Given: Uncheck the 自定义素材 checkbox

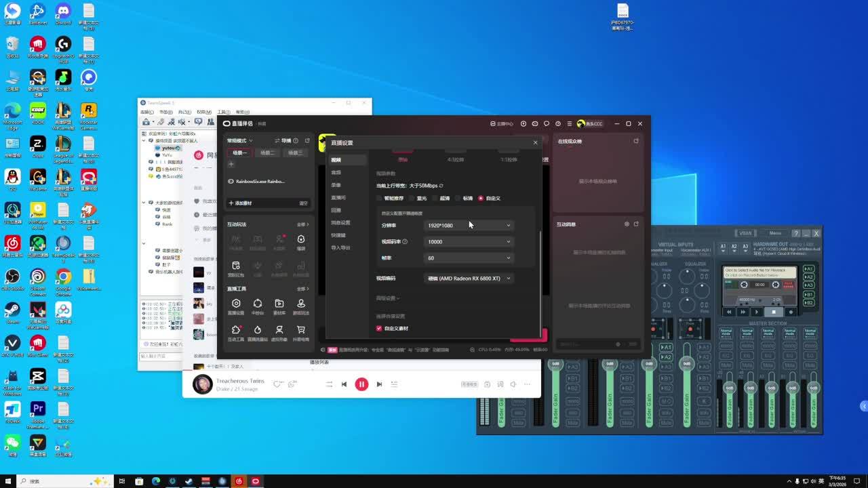Looking at the screenshot, I should pos(379,329).
